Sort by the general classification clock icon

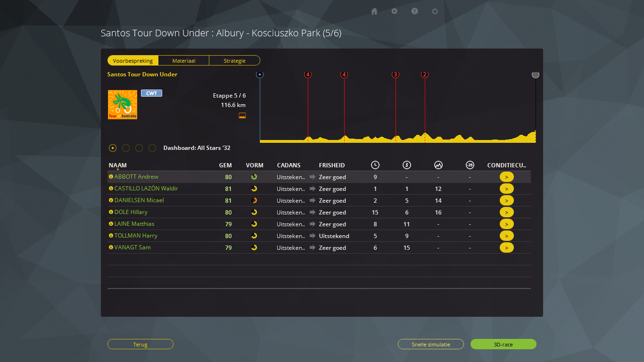pos(375,165)
